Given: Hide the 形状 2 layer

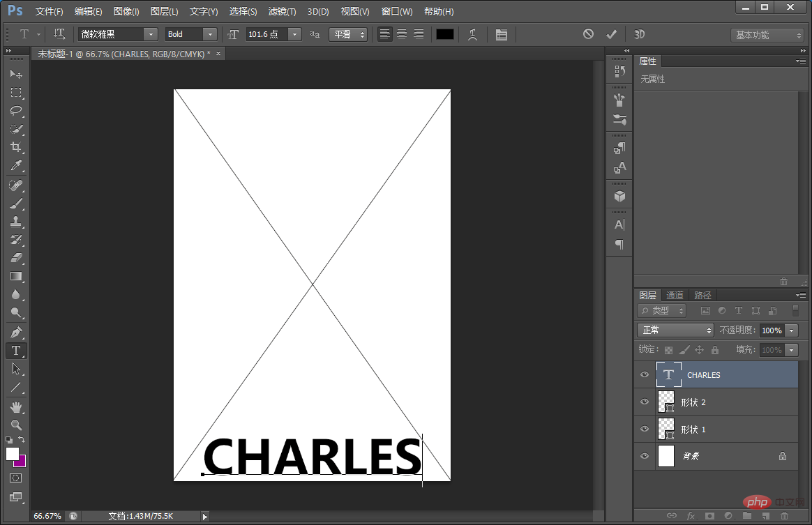Looking at the screenshot, I should pyautogui.click(x=645, y=402).
